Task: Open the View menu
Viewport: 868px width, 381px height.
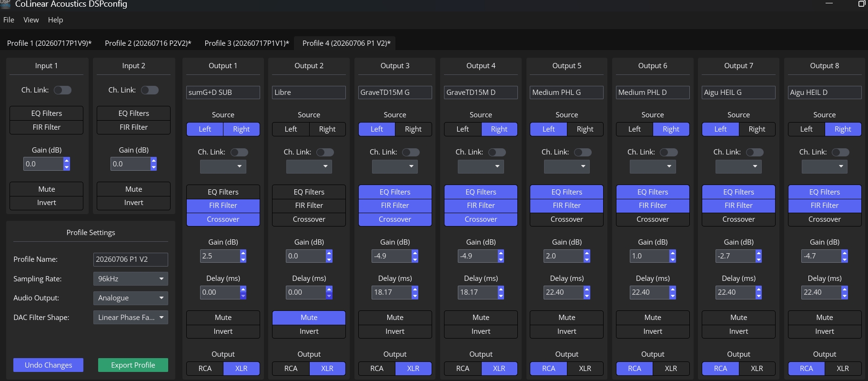Action: (31, 20)
